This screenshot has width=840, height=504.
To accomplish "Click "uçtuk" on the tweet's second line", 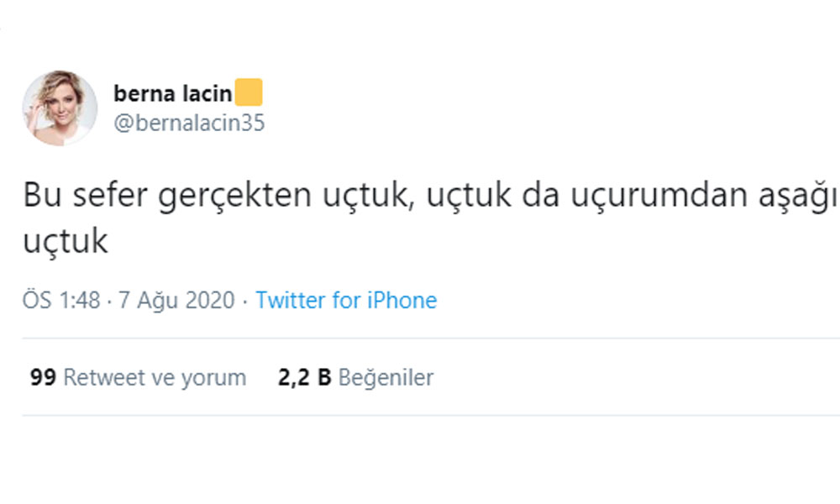I will (65, 242).
